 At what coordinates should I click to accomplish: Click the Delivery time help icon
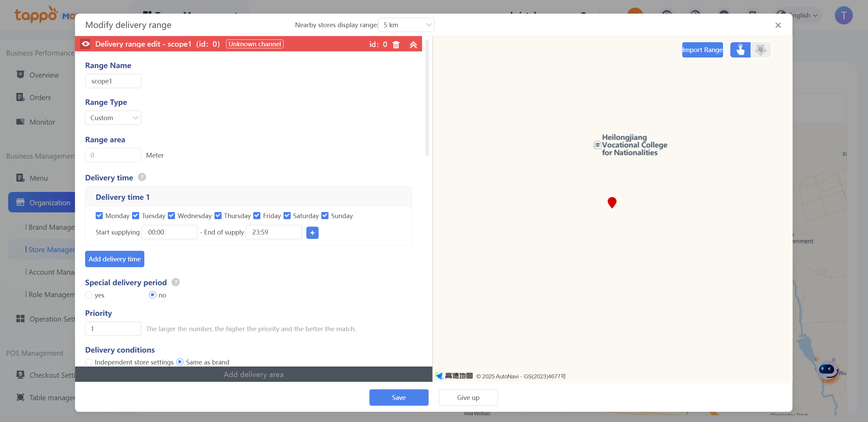tap(142, 177)
